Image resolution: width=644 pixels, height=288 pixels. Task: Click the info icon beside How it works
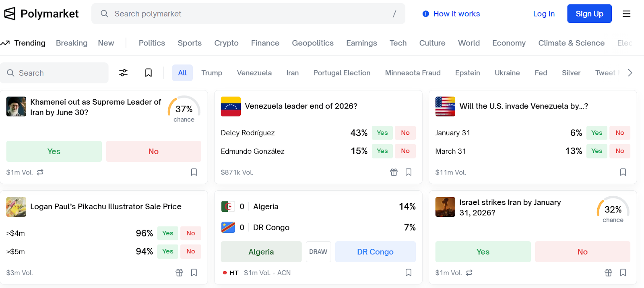point(425,14)
